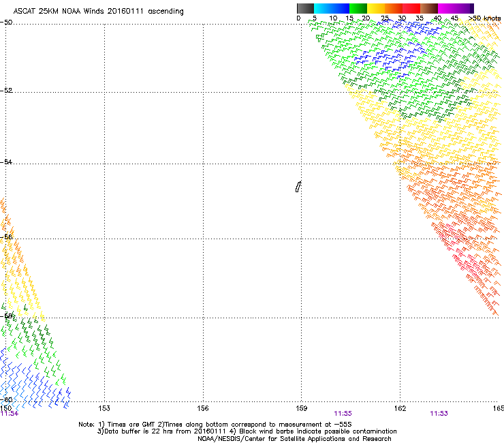This screenshot has height=443, width=504.
Task: Click the longitude label 156
Action: [203, 408]
